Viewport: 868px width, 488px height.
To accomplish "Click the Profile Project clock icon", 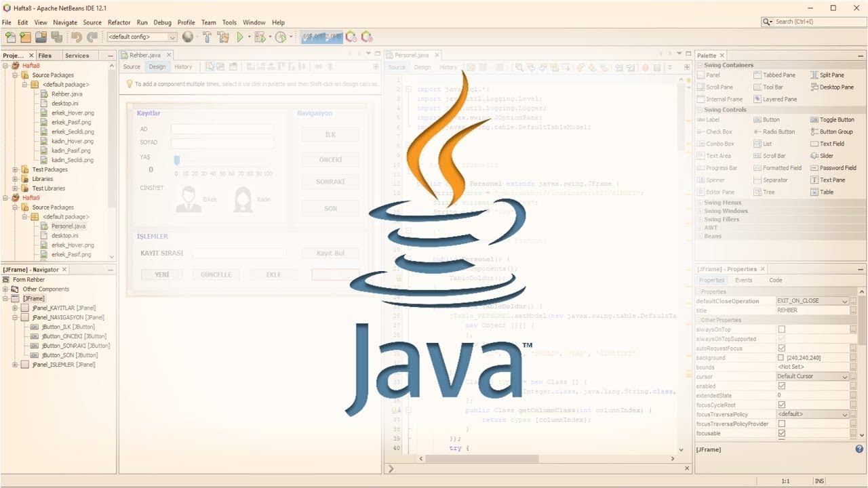I will pos(281,37).
